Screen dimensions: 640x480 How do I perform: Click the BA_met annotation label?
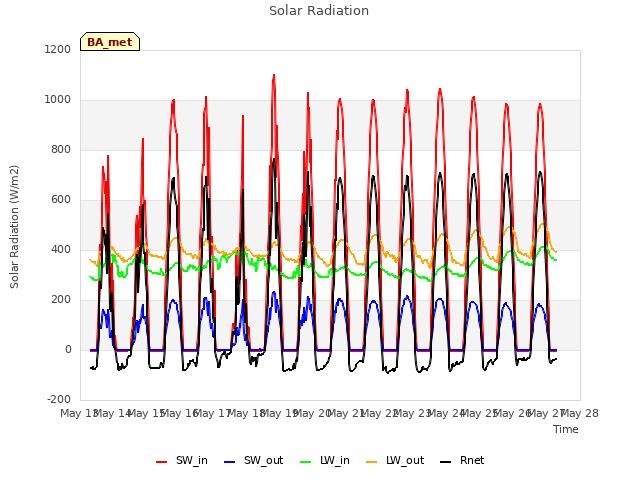click(110, 42)
